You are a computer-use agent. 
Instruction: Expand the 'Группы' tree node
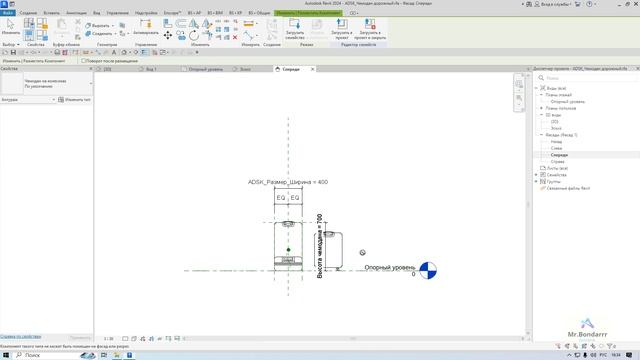pyautogui.click(x=536, y=181)
